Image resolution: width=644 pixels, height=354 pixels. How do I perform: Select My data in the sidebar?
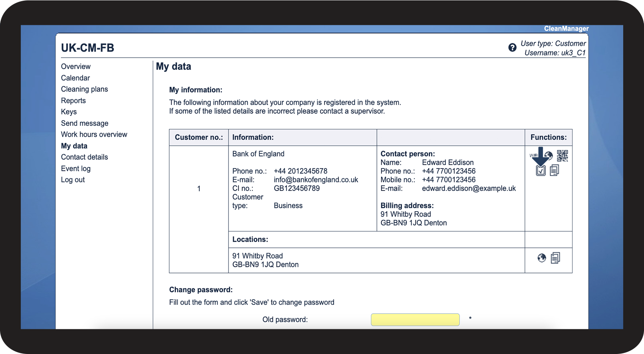pos(74,146)
